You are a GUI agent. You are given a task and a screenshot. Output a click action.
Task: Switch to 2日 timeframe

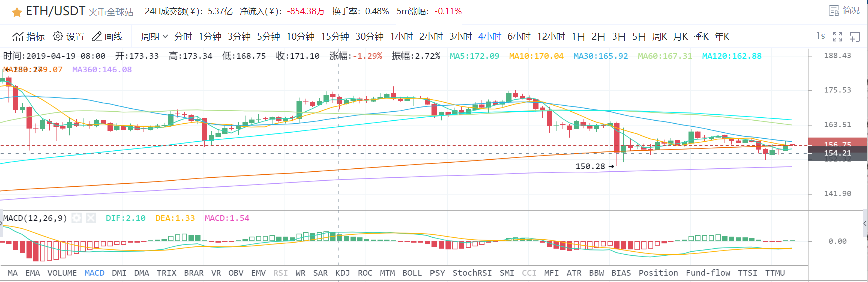(x=598, y=37)
